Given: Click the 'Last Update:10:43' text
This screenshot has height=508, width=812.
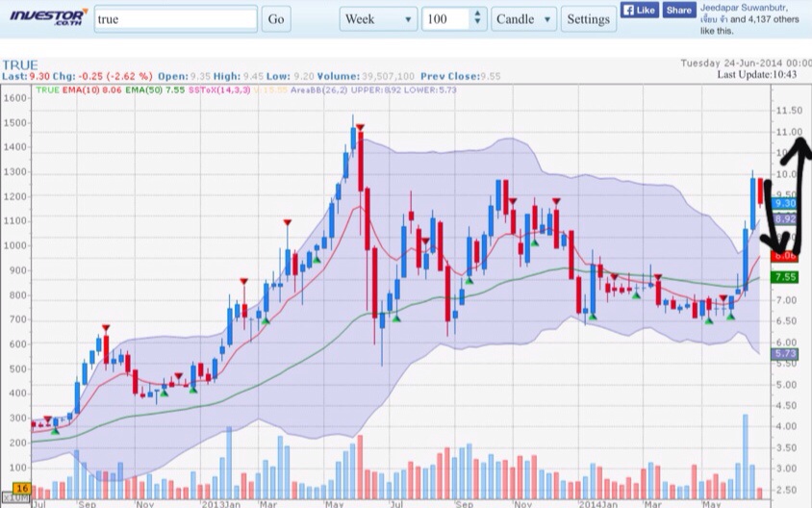Looking at the screenshot, I should (756, 75).
